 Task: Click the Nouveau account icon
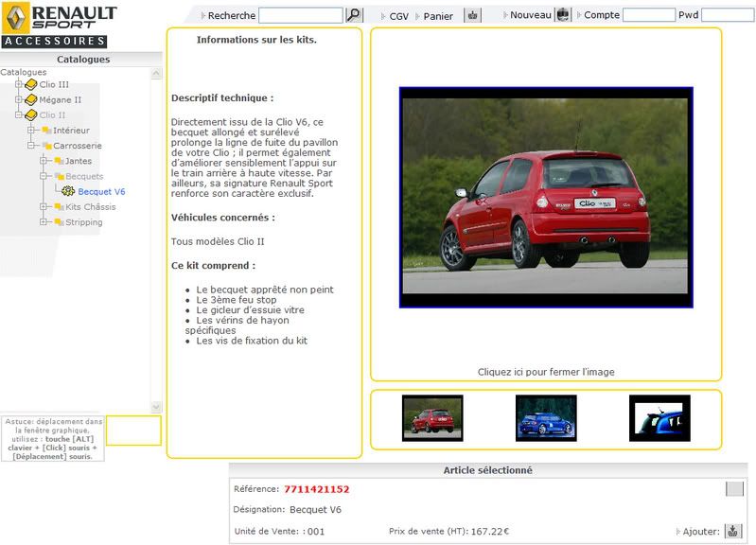[x=563, y=15]
